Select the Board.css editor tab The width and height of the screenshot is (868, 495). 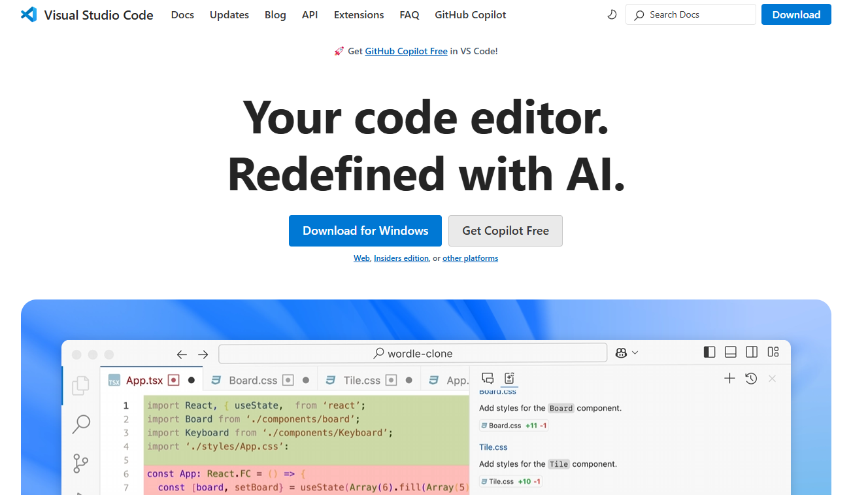coord(260,380)
